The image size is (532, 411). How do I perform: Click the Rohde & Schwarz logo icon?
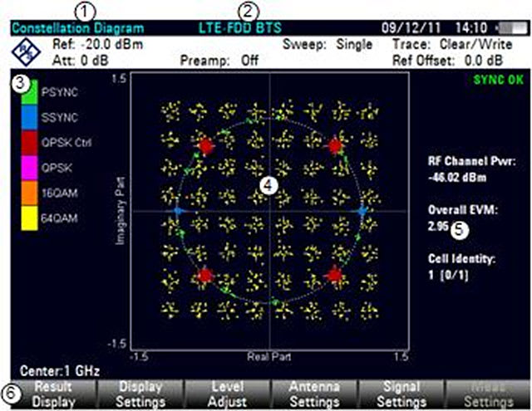[x=26, y=52]
